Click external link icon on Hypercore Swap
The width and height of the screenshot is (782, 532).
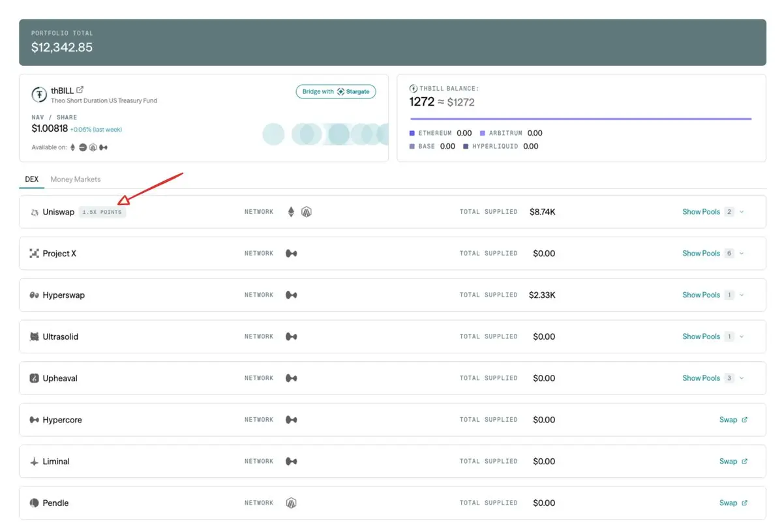point(744,420)
